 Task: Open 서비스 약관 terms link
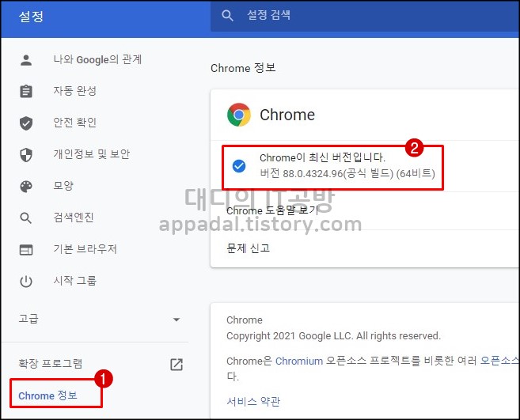pos(253,402)
